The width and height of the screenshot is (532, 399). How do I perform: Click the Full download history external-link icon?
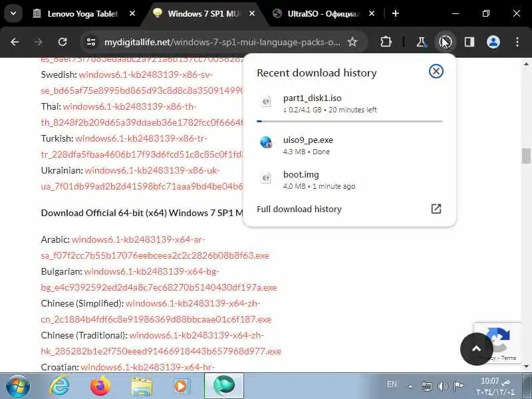tap(436, 209)
